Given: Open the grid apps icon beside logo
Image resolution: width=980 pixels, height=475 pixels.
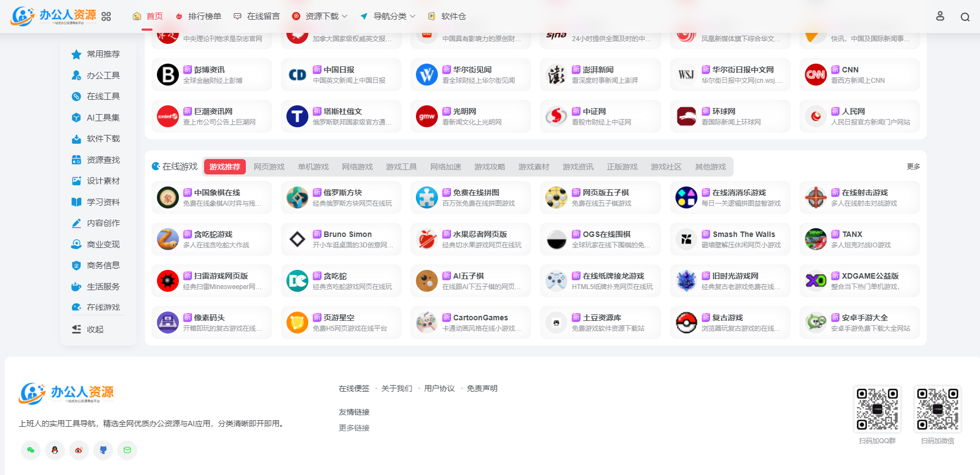Looking at the screenshot, I should click(106, 16).
